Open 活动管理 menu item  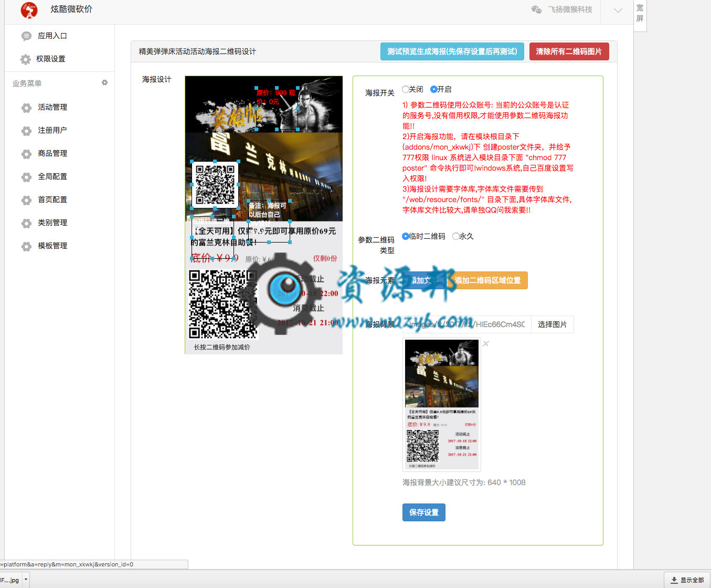pos(52,107)
